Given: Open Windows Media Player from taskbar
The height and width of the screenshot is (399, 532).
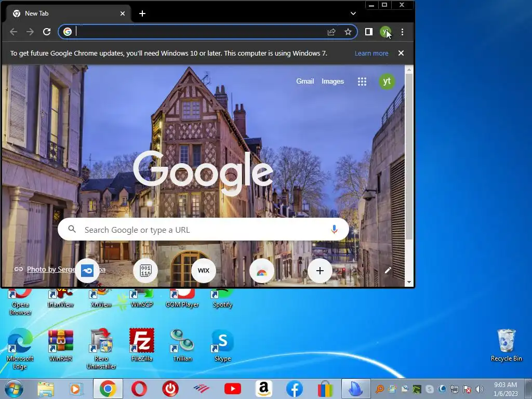Looking at the screenshot, I should coord(76,389).
